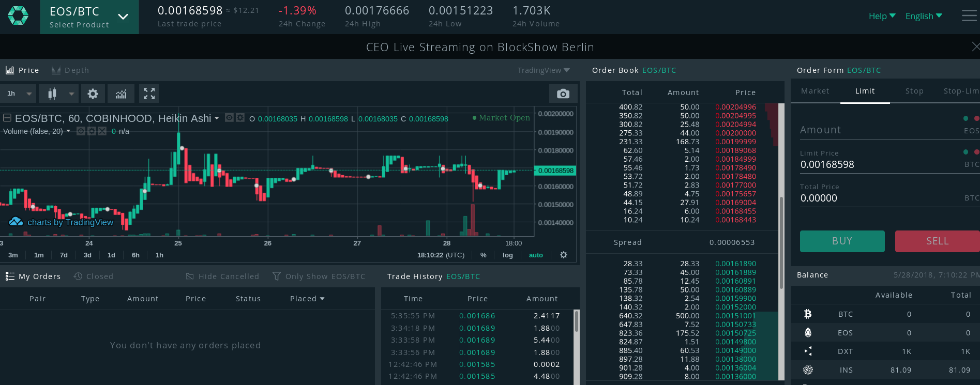This screenshot has width=980, height=385.
Task: Switch to the Price chart tab
Action: 22,70
